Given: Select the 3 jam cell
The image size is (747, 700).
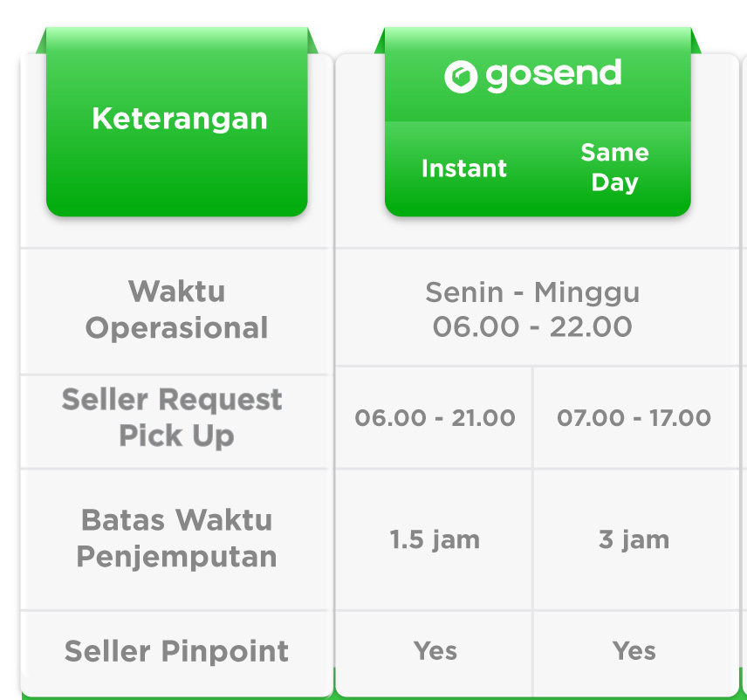Looking at the screenshot, I should tap(634, 540).
